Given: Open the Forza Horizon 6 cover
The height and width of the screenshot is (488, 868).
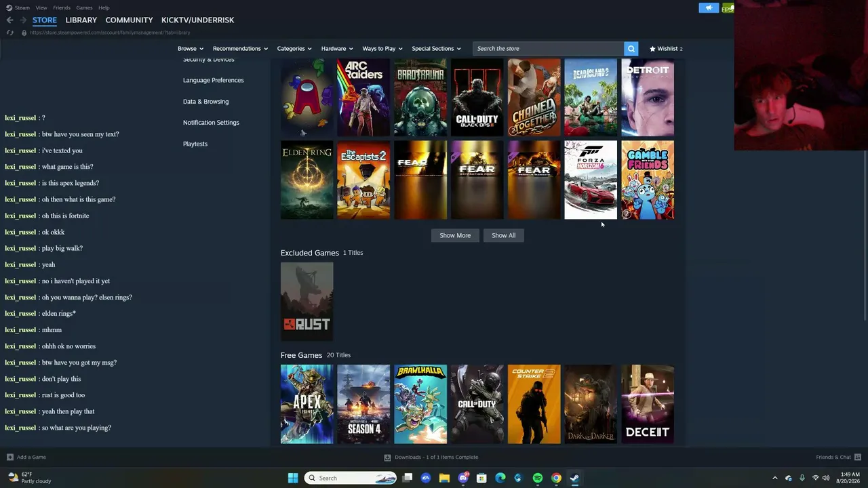Looking at the screenshot, I should pos(591,180).
